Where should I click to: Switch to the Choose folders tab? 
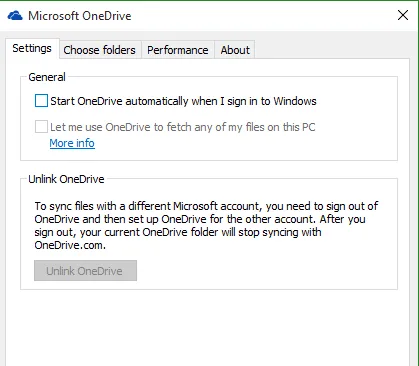coord(100,50)
